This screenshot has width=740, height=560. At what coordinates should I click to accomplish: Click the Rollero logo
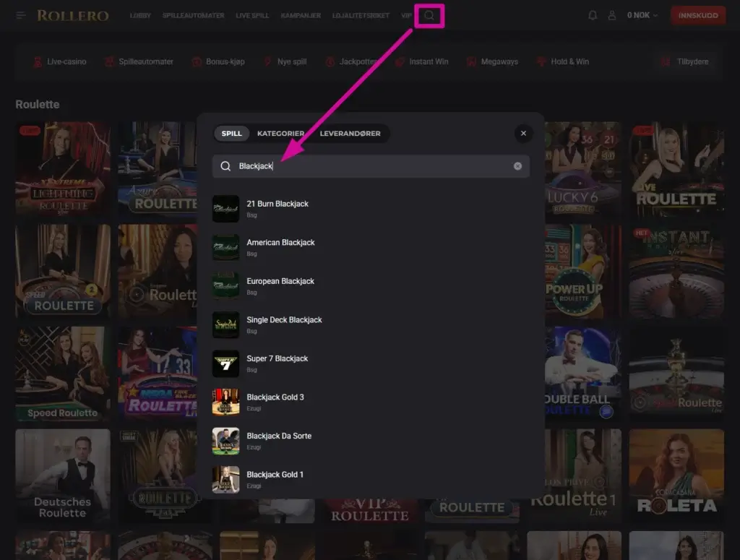(73, 16)
